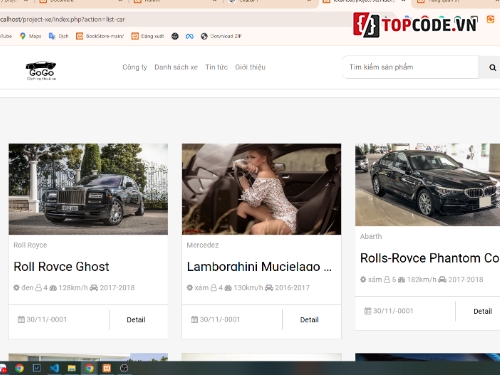Switch to active Chrome window in taskbar
The image size is (500, 375).
click(x=89, y=368)
